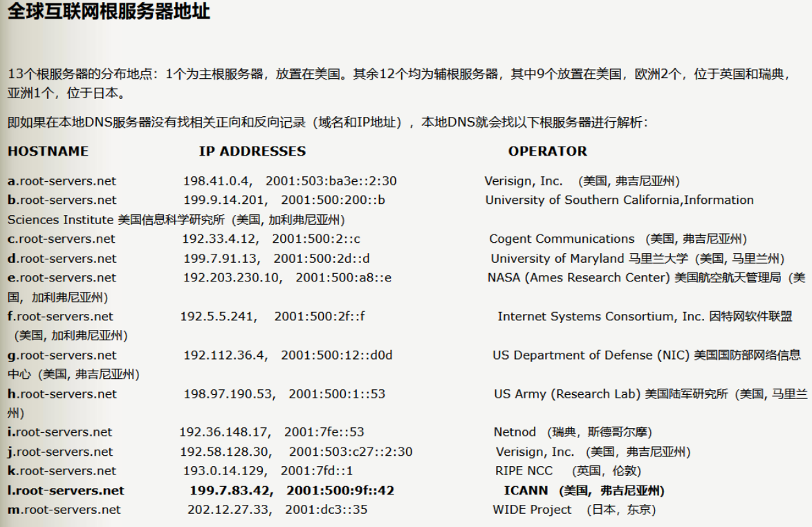Click IPv6 address 2001:dc3::35

(326, 510)
